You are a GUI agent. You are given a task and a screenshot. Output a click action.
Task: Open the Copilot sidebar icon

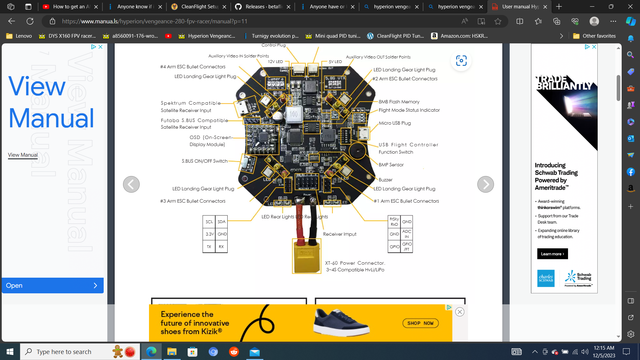(631, 21)
